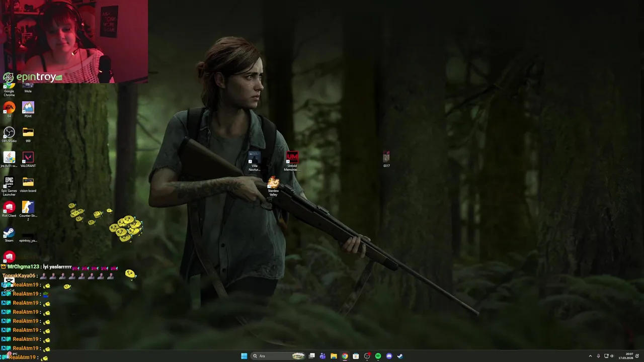
Task: Expand the hidden system tray icons
Action: 590,356
